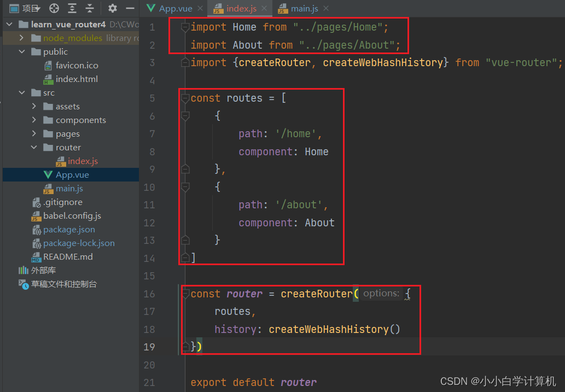565x392 pixels.
Task: Close the App.vue tab
Action: 200,8
